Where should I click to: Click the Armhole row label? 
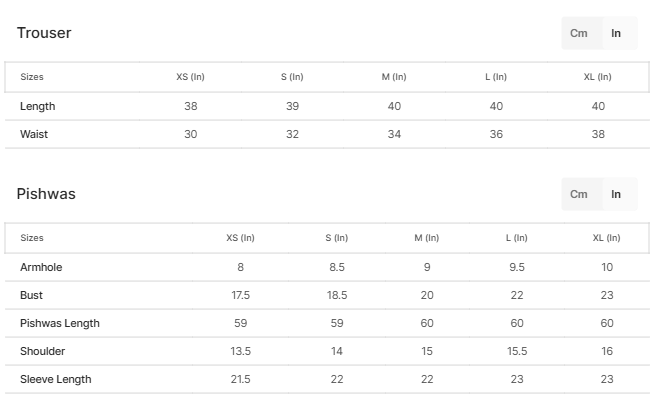click(41, 267)
